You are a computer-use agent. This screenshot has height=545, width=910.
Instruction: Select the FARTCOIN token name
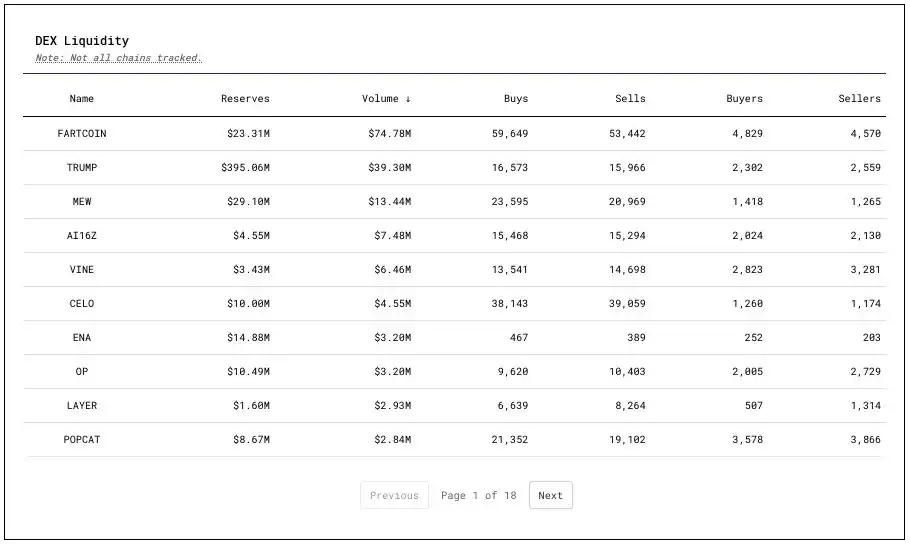pyautogui.click(x=82, y=134)
